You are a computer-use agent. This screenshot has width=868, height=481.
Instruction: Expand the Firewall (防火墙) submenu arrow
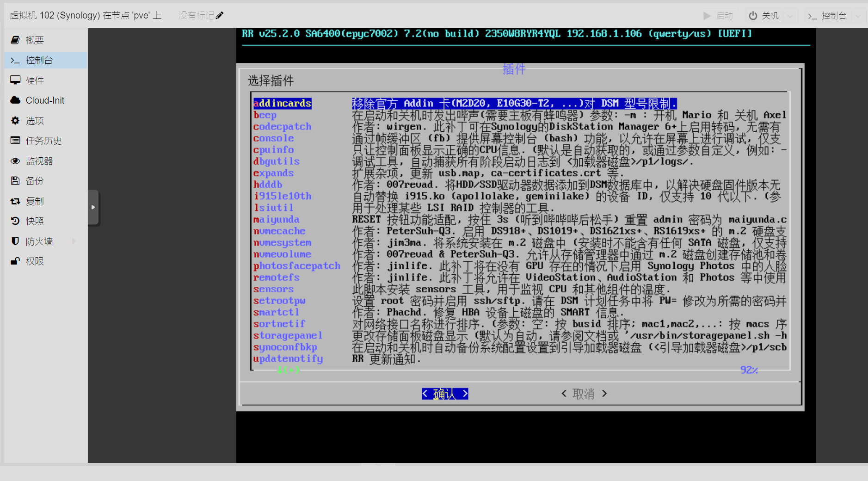pyautogui.click(x=74, y=241)
